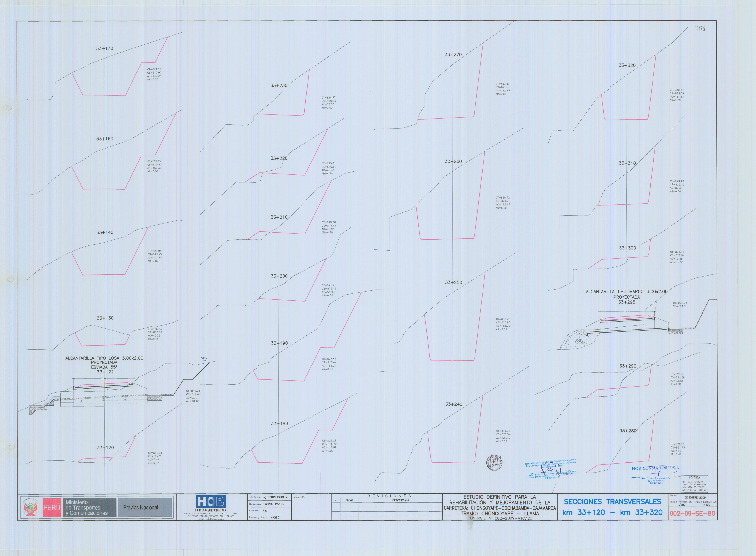
Task: Click the name RICHARD PAZ S.
Action: (273, 504)
